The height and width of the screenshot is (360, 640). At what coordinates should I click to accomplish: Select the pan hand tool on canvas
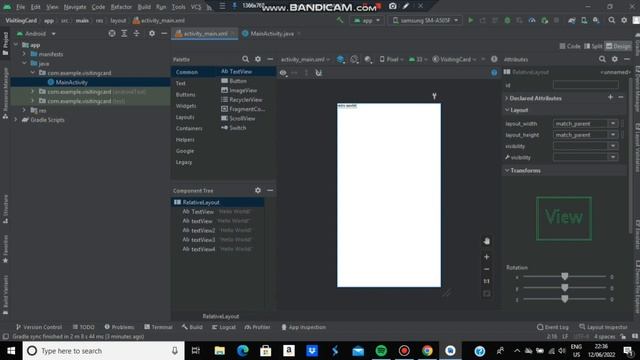pyautogui.click(x=487, y=241)
